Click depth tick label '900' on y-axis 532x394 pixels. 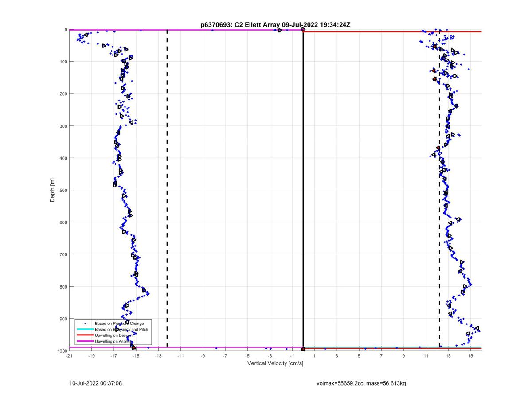63,319
